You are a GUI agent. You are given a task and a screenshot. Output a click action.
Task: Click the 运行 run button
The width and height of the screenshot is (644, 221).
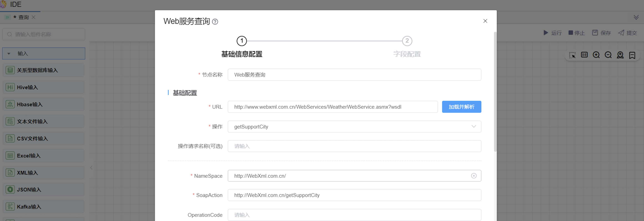pos(552,33)
